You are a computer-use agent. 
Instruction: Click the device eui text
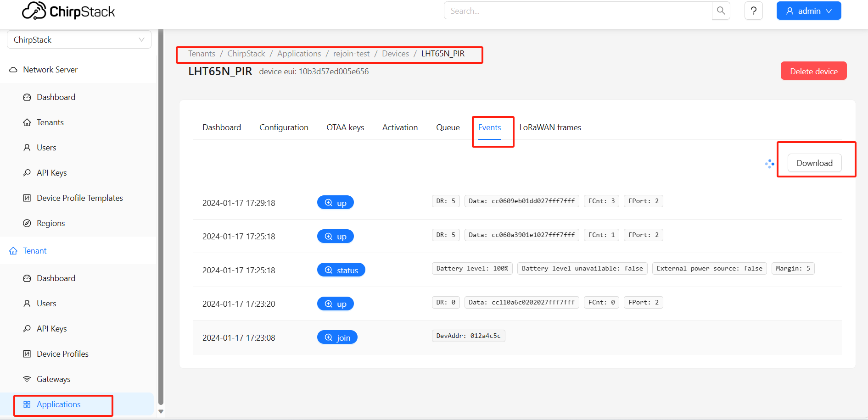(x=314, y=72)
